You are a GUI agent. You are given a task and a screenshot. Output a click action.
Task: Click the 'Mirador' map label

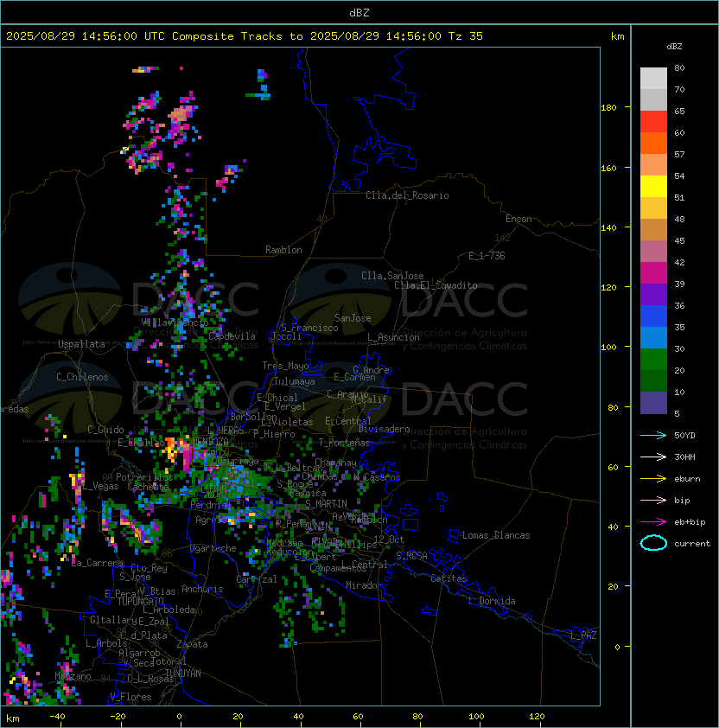click(364, 585)
